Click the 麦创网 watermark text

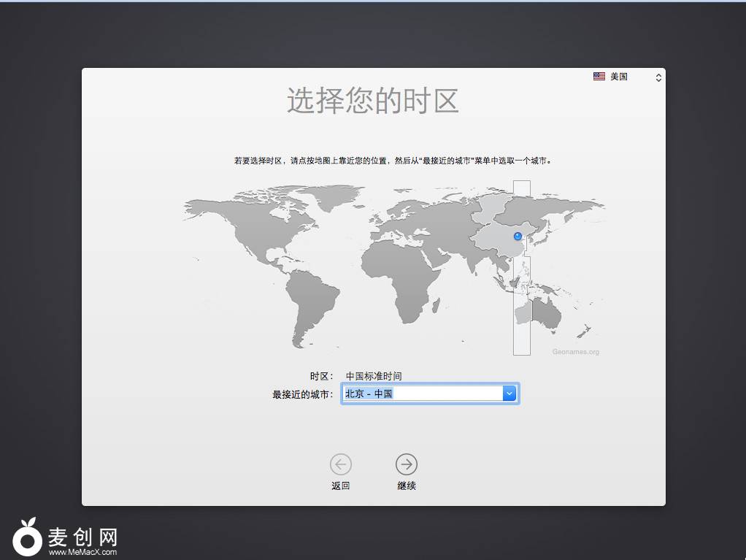point(82,537)
